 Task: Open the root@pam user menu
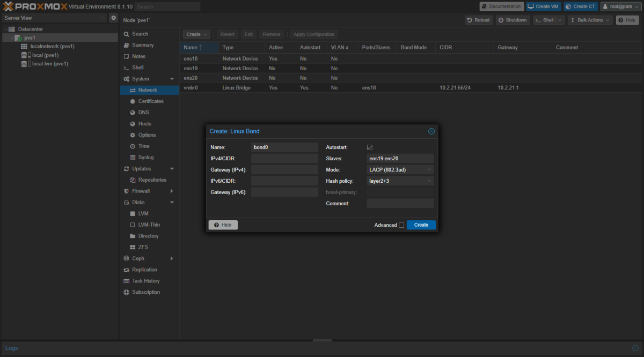pos(620,6)
